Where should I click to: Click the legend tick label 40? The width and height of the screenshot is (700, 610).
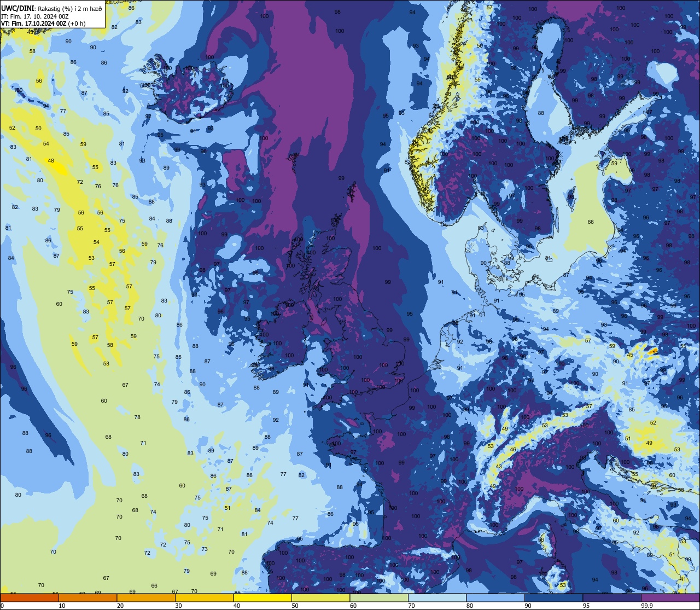tap(237, 606)
